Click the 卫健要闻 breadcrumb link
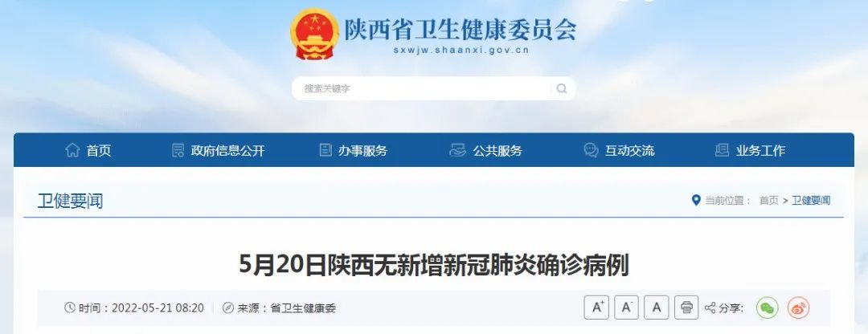Viewport: 868px width, 334px height. tap(811, 201)
